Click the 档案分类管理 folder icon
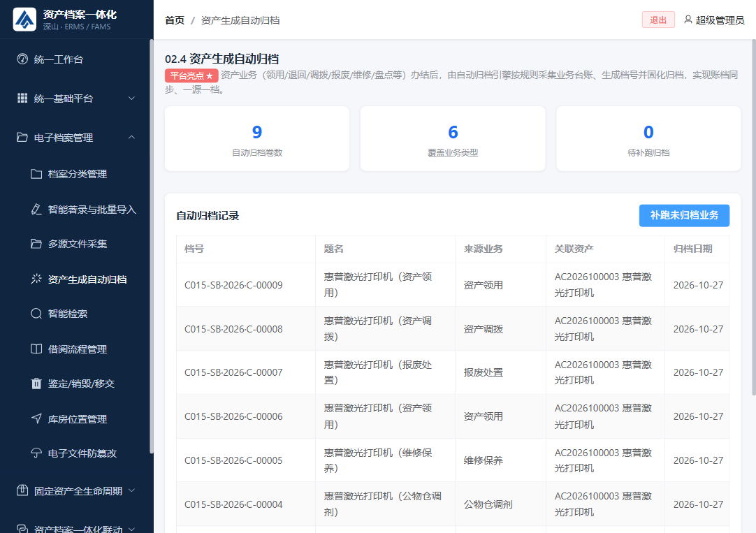This screenshot has width=756, height=533. (36, 174)
